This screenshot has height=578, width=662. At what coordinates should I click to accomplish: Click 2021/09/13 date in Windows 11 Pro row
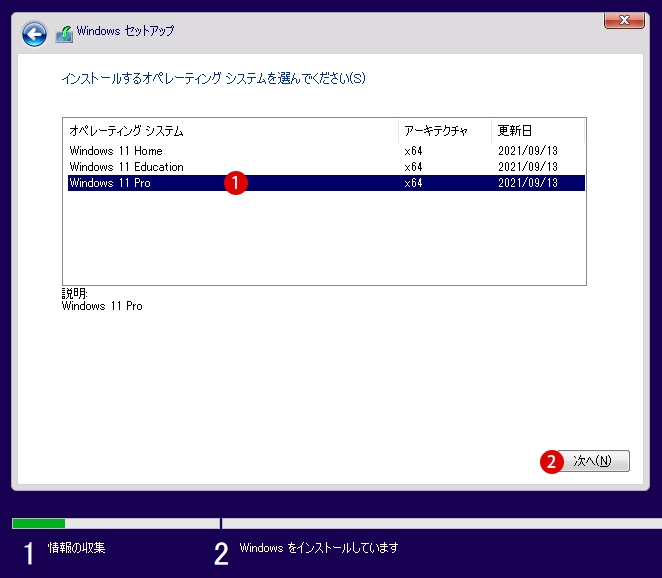tap(528, 183)
